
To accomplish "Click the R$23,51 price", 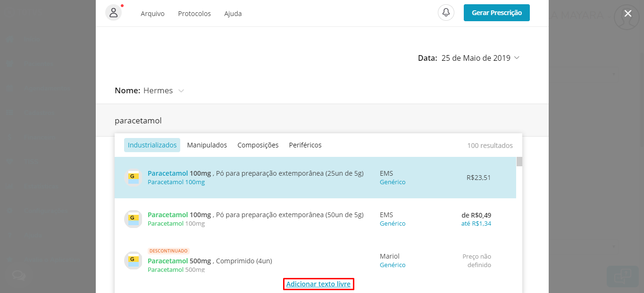I will (x=479, y=178).
